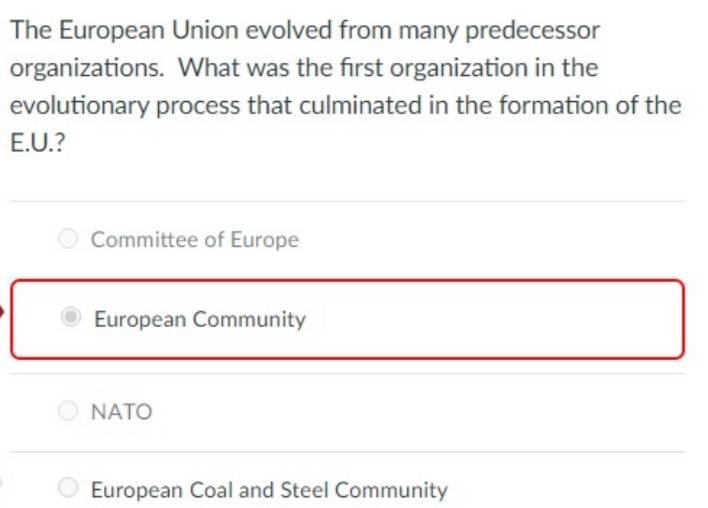Pick the European Coal and Steel Community radio
The image size is (708, 508).
(x=68, y=488)
